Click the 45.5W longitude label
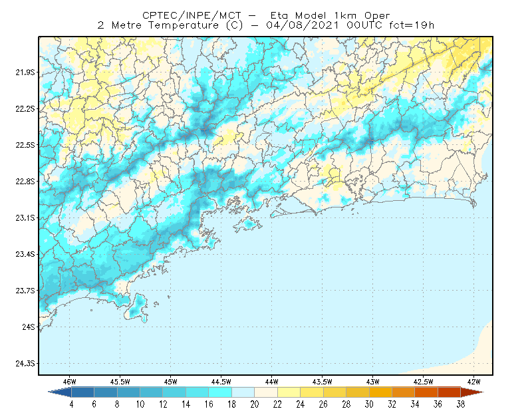 [120, 382]
